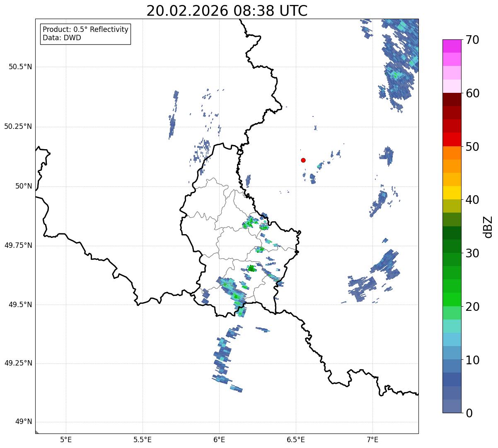Click the bright red colorbar swatch just above 50

(452, 140)
